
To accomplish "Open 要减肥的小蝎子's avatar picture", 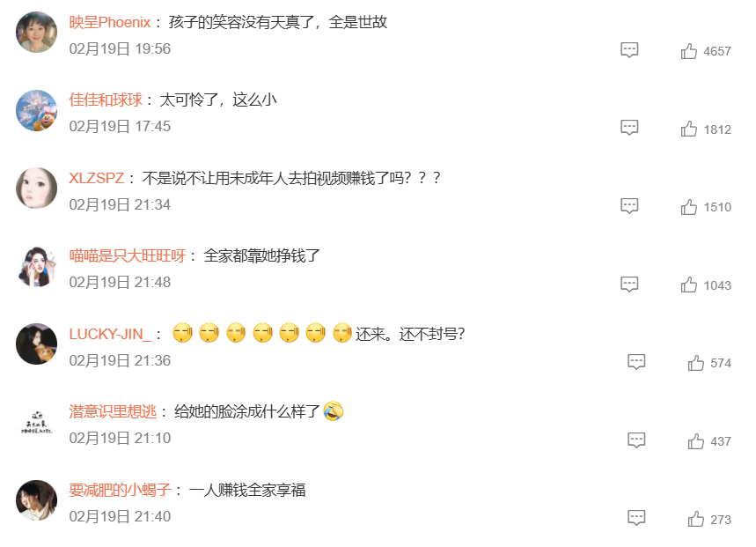I will [x=37, y=500].
